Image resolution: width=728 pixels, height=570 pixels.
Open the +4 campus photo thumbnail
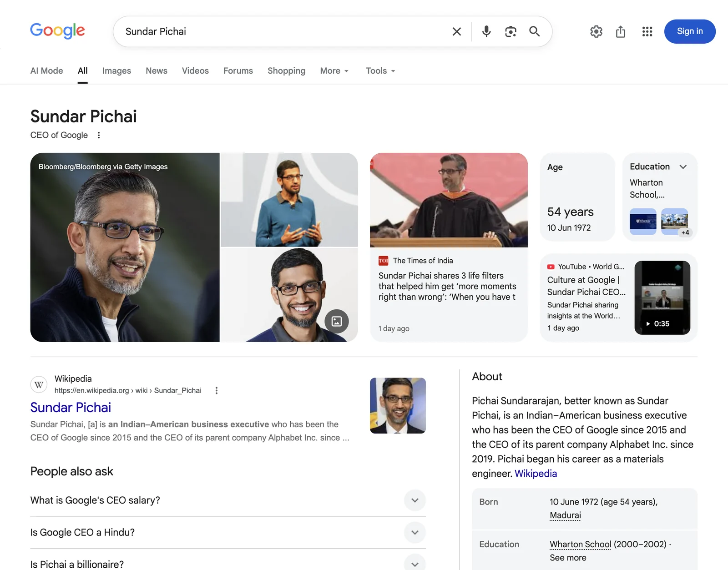point(674,222)
